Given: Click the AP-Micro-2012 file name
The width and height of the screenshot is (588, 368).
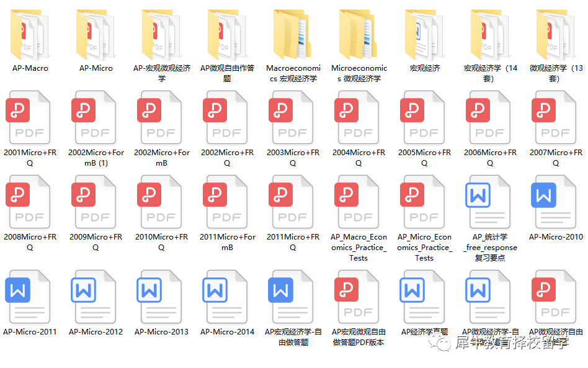Looking at the screenshot, I should point(96,332).
